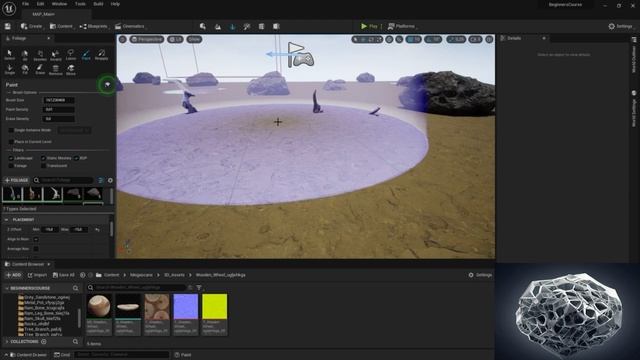Open the Single Instance Mode dropdown
Image resolution: width=640 pixels, height=360 pixels.
point(74,130)
